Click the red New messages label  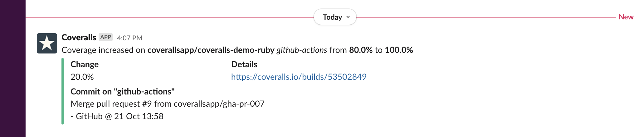626,17
